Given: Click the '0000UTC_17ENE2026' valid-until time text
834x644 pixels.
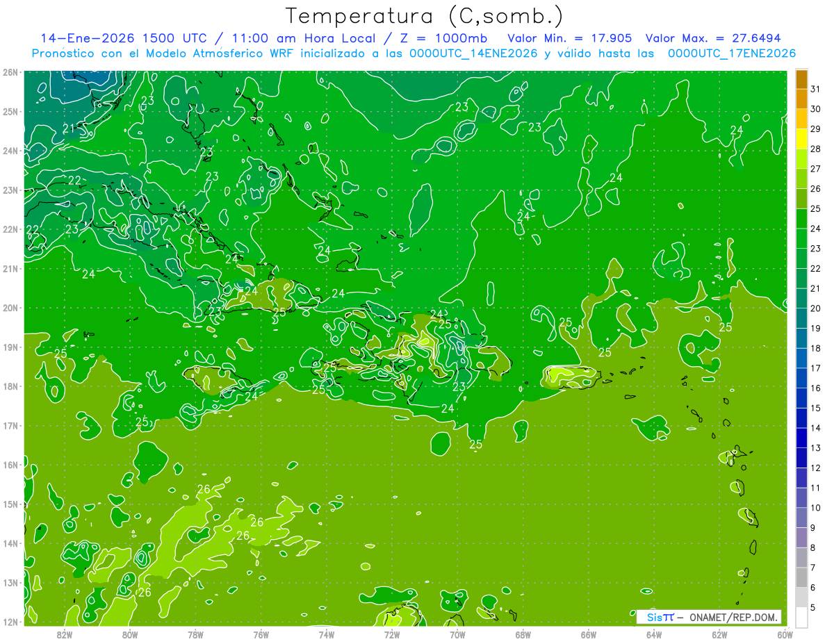Looking at the screenshot, I should point(732,53).
